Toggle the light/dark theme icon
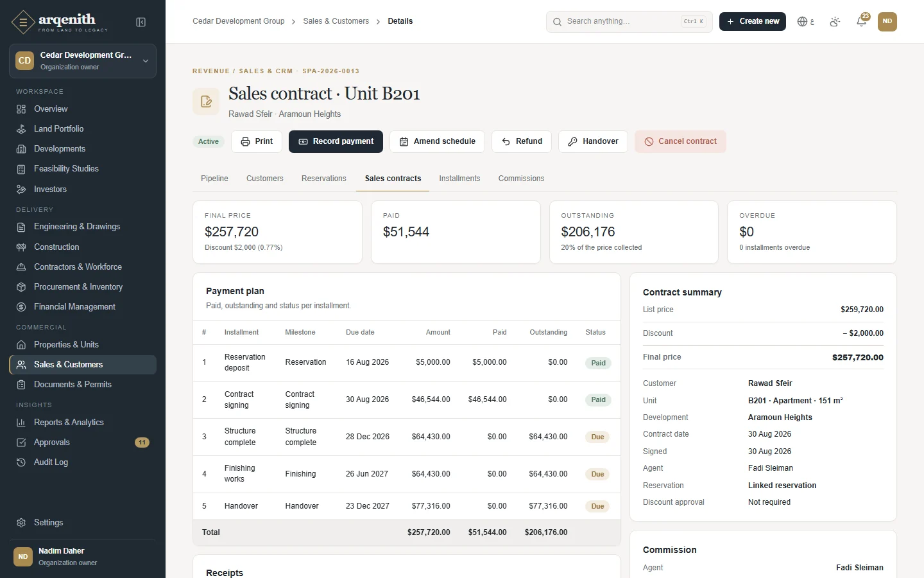 click(x=835, y=22)
